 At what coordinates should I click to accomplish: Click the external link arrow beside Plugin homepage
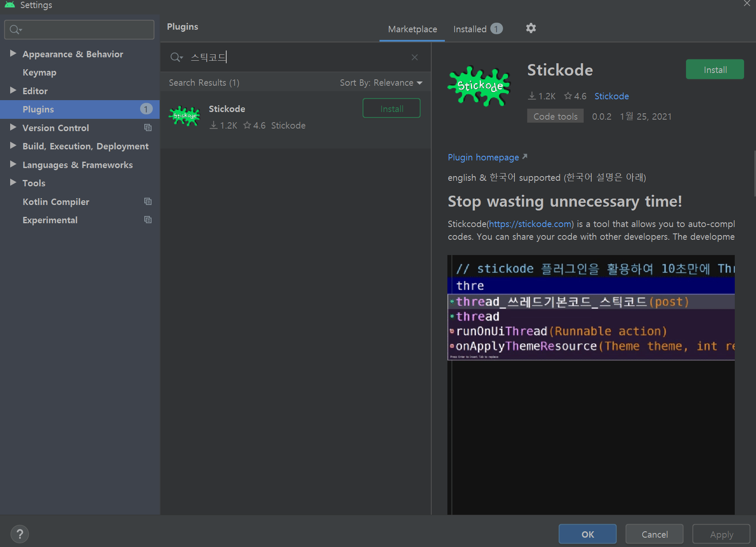pyautogui.click(x=525, y=157)
